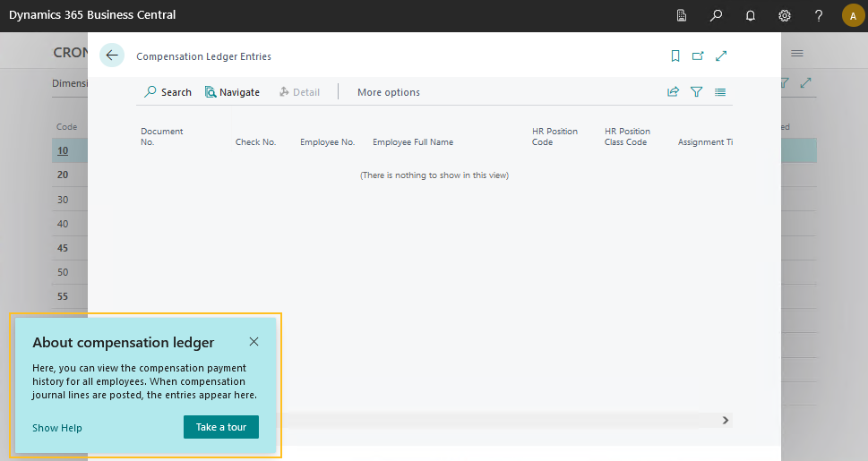868x461 pixels.
Task: Click Search in the action bar
Action: pyautogui.click(x=168, y=92)
